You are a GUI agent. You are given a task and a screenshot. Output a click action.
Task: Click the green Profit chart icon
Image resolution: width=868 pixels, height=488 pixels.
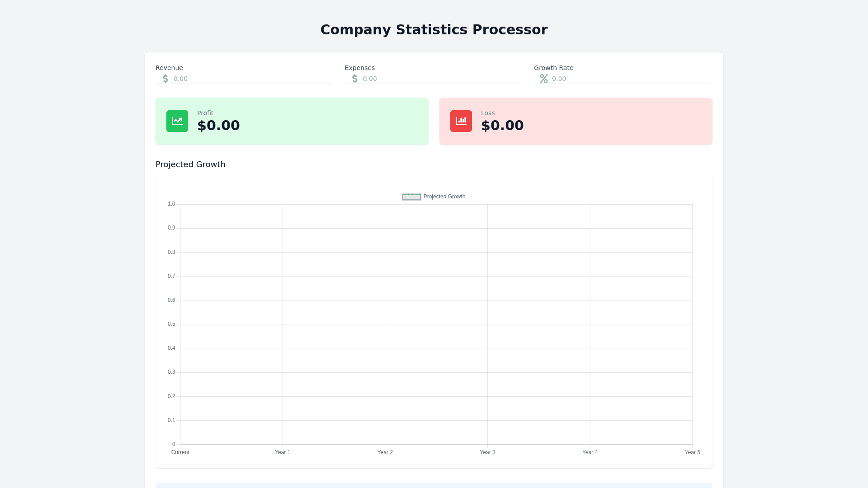tap(177, 121)
